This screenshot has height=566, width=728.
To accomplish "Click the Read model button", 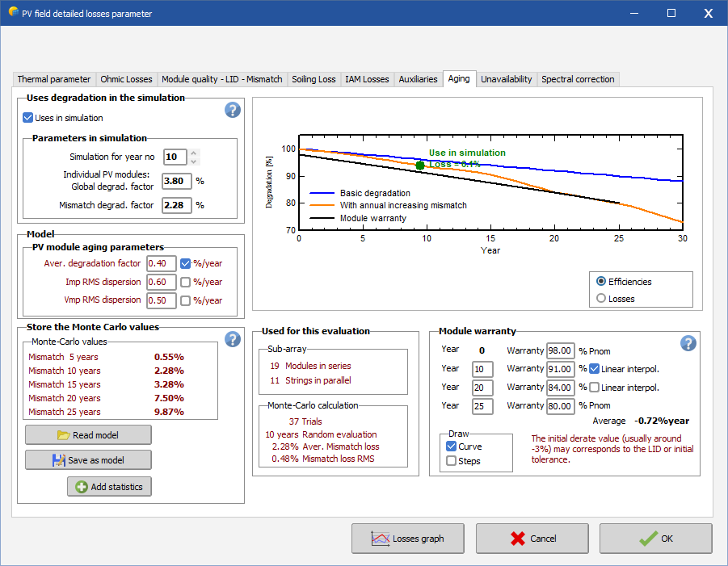I will [88, 435].
